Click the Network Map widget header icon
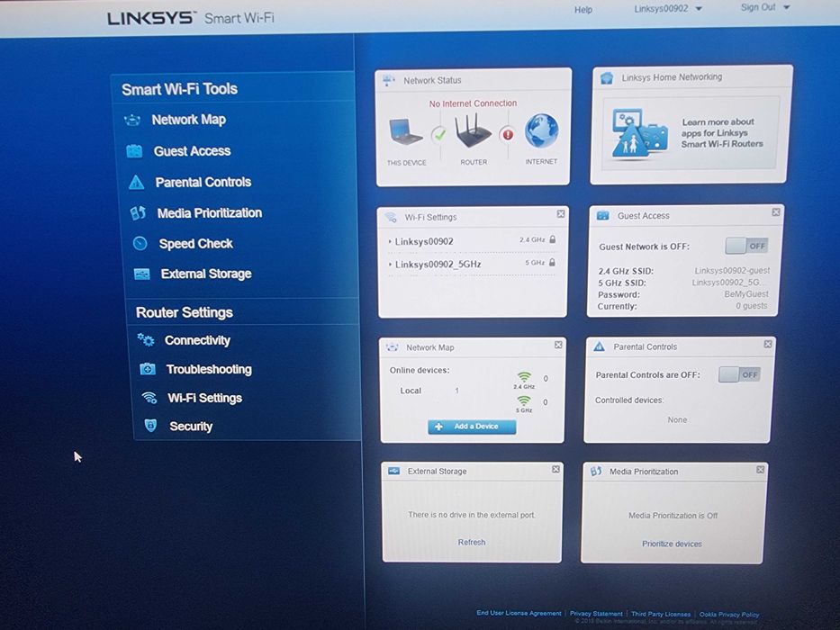 (393, 347)
